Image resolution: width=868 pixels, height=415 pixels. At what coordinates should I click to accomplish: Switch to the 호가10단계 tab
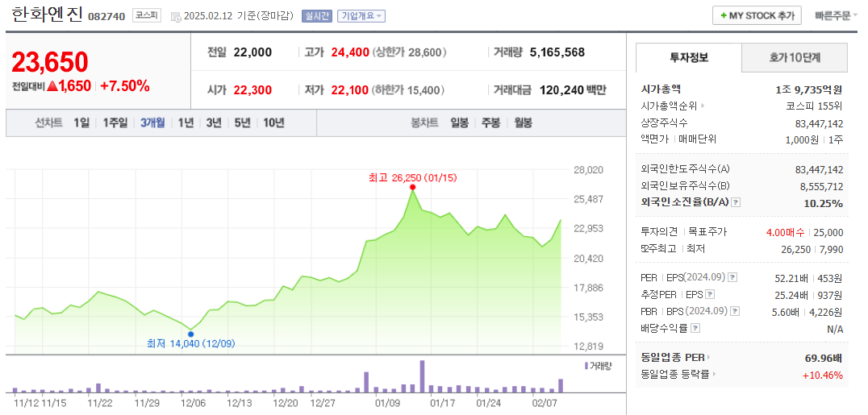pyautogui.click(x=795, y=57)
